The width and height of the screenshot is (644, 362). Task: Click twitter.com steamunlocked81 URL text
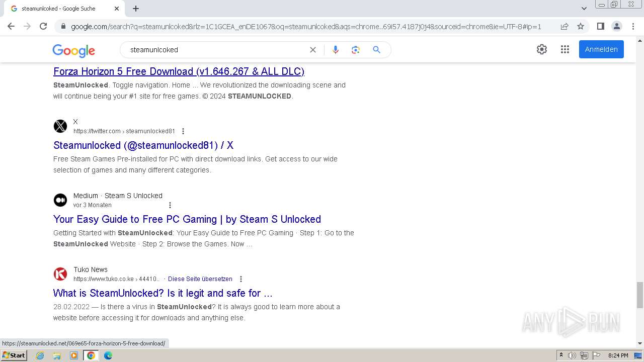tap(124, 131)
